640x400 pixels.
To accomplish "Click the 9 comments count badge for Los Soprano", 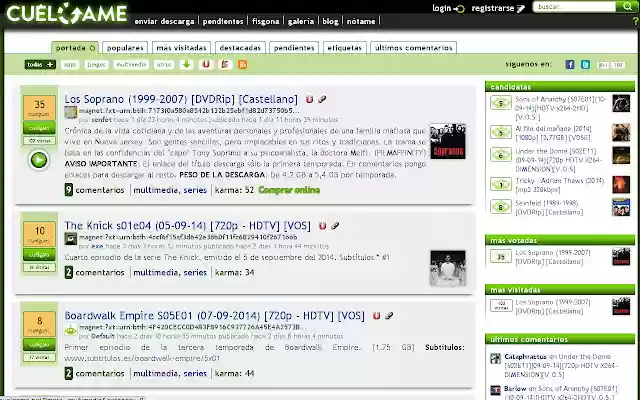I will [x=69, y=190].
